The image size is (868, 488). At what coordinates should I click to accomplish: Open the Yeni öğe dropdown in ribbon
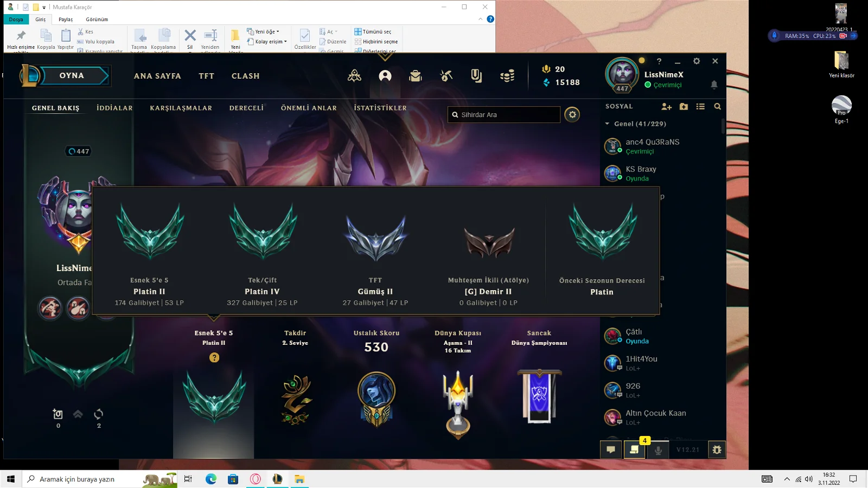pos(264,31)
